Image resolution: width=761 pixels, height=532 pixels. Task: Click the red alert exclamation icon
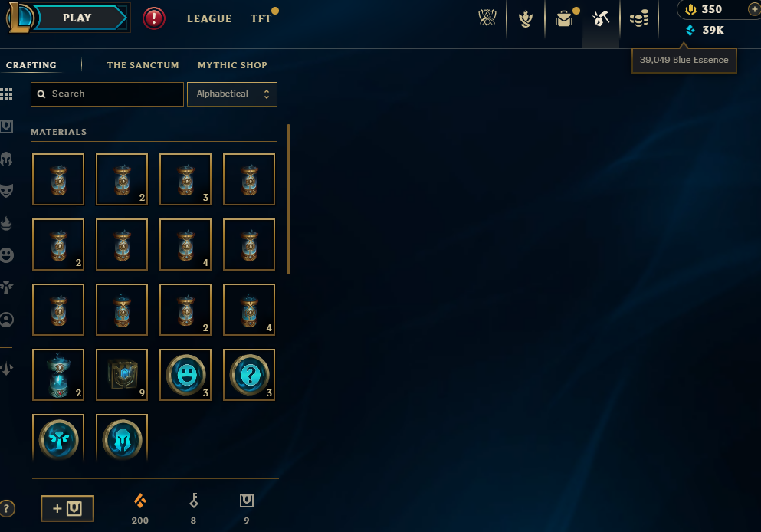tap(154, 18)
